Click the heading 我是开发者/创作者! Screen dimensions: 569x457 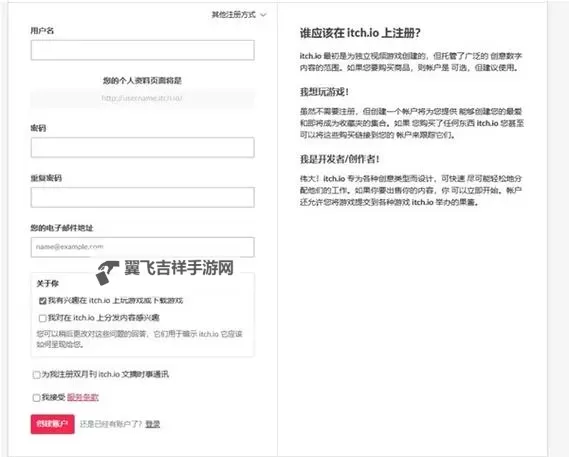coord(340,159)
